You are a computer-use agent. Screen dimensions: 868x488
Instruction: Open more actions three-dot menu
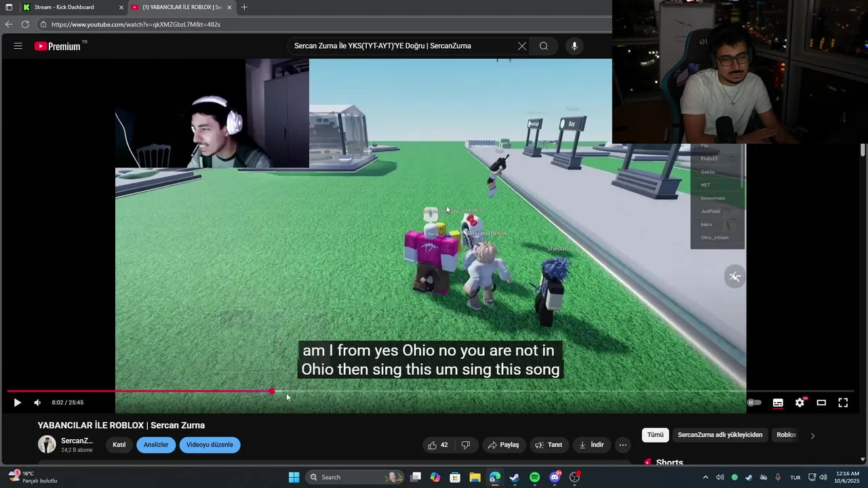[x=623, y=445]
